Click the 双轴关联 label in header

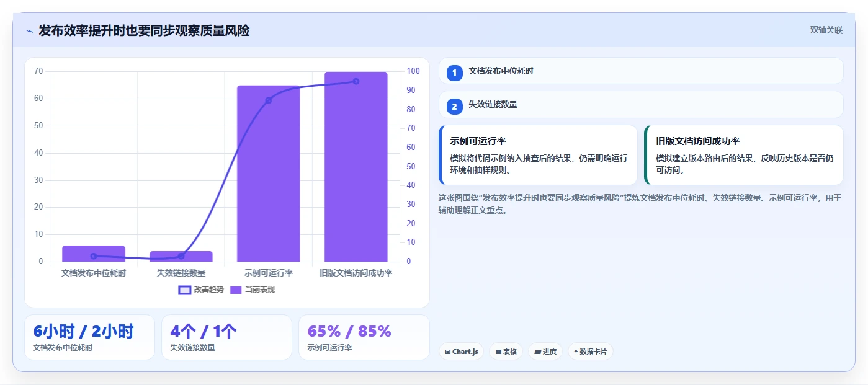(826, 30)
